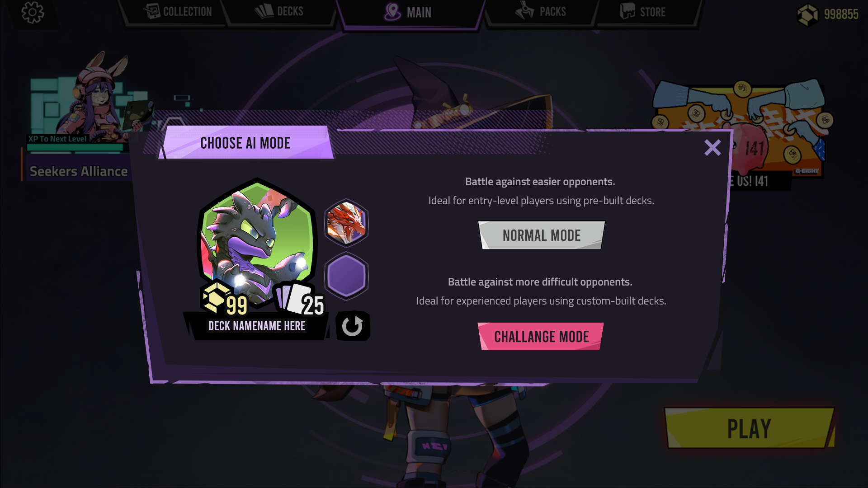The width and height of the screenshot is (868, 488).
Task: Open the Decks tab
Action: (279, 12)
